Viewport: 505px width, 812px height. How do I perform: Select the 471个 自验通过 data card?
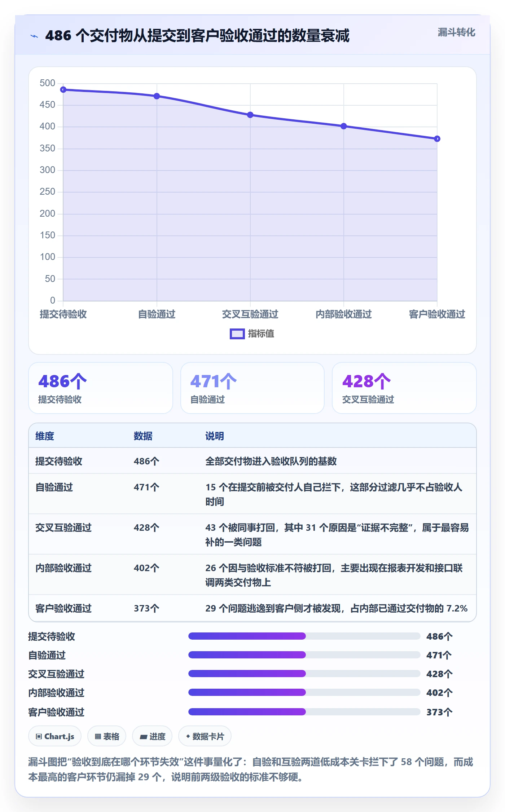[252, 388]
